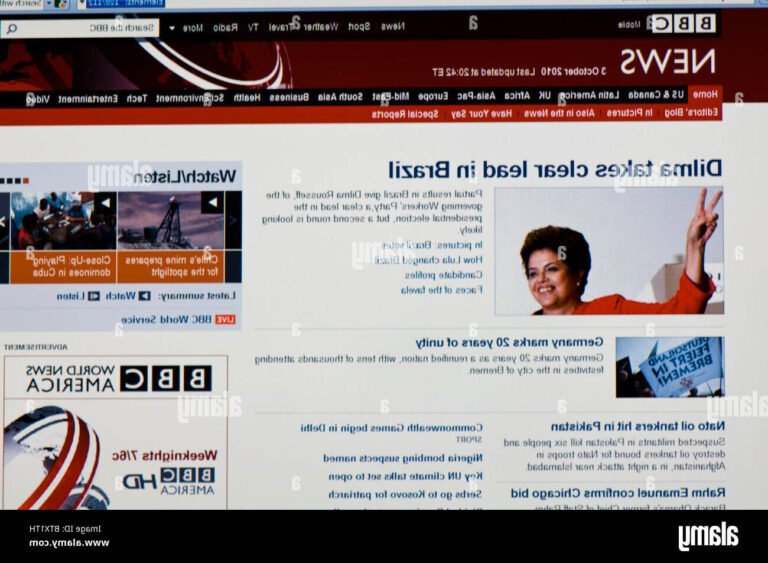768x563 pixels.
Task: Select the Video section tab
Action: 38,100
